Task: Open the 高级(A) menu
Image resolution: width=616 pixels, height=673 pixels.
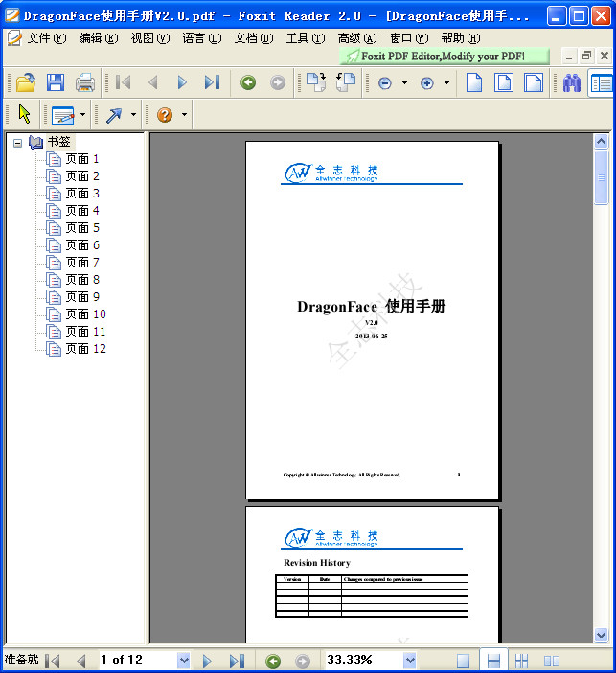Action: (x=357, y=38)
